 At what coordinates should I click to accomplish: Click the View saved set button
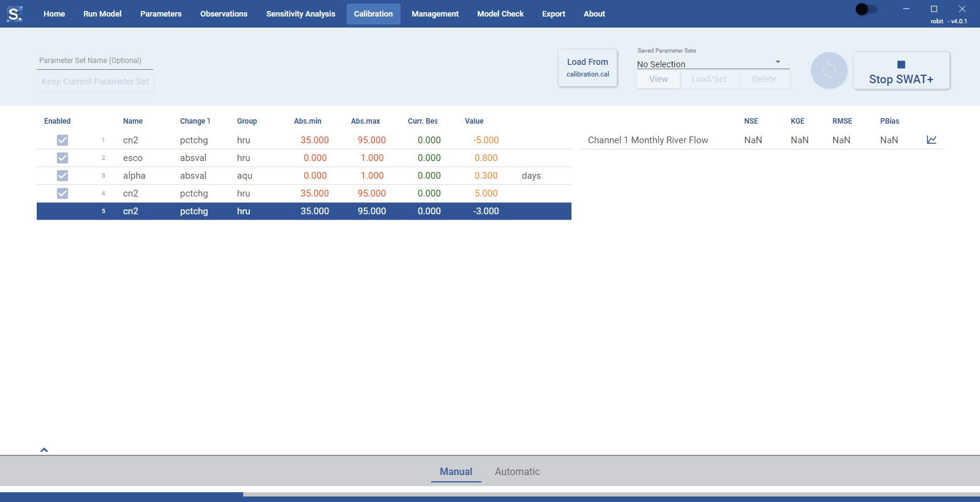[x=658, y=79]
